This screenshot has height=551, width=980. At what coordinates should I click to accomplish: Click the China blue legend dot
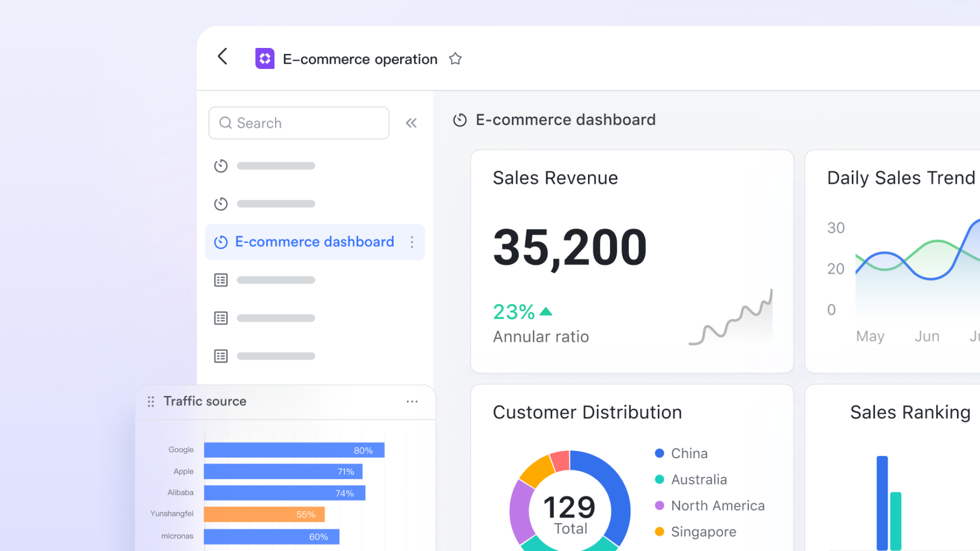coord(659,453)
